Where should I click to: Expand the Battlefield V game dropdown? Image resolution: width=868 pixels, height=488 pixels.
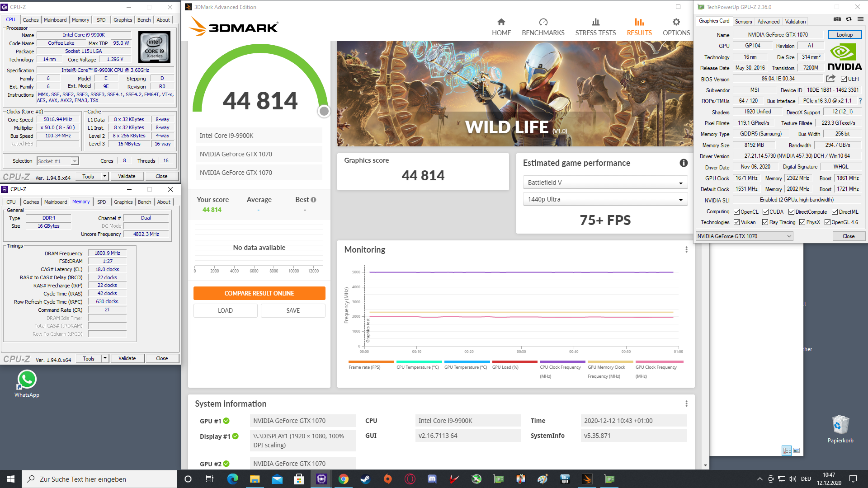click(605, 183)
